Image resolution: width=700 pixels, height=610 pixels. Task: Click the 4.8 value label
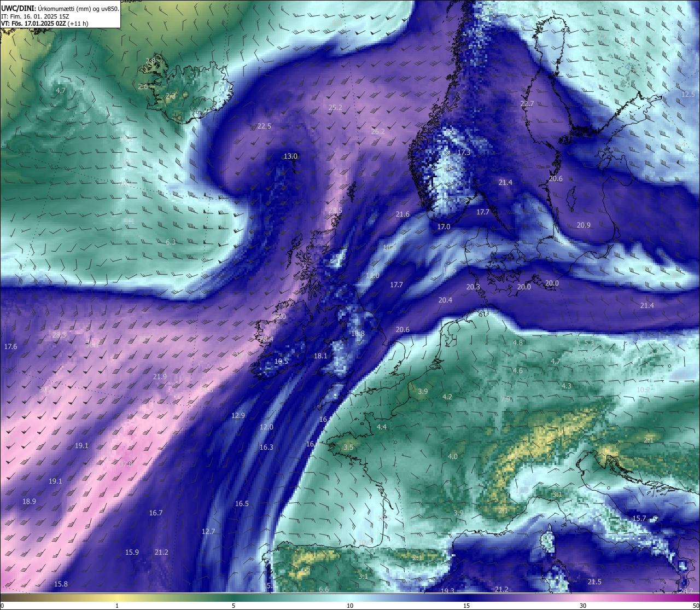point(517,343)
